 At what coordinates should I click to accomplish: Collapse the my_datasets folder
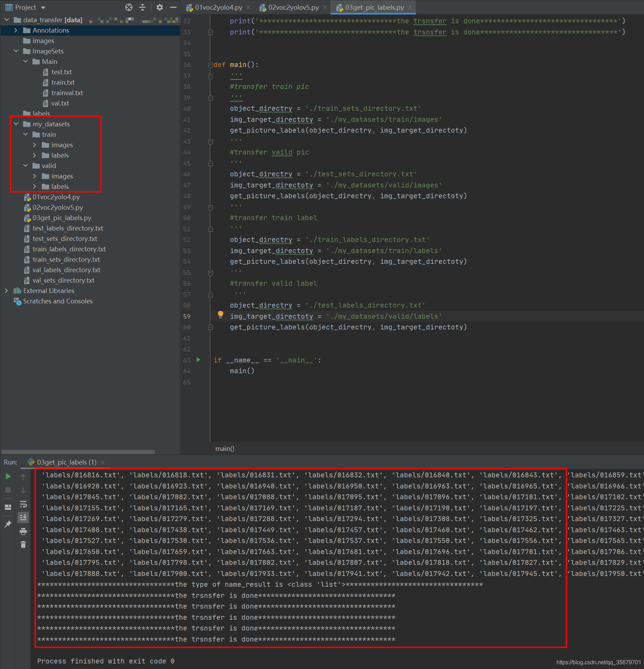tap(16, 124)
